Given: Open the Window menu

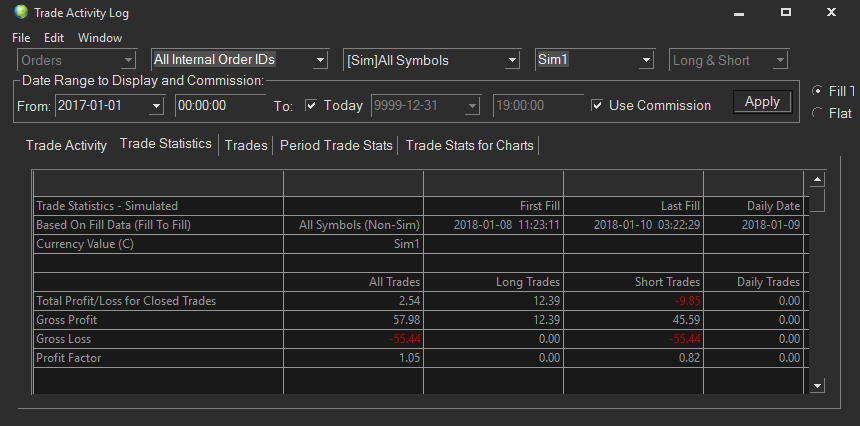Looking at the screenshot, I should [x=100, y=38].
